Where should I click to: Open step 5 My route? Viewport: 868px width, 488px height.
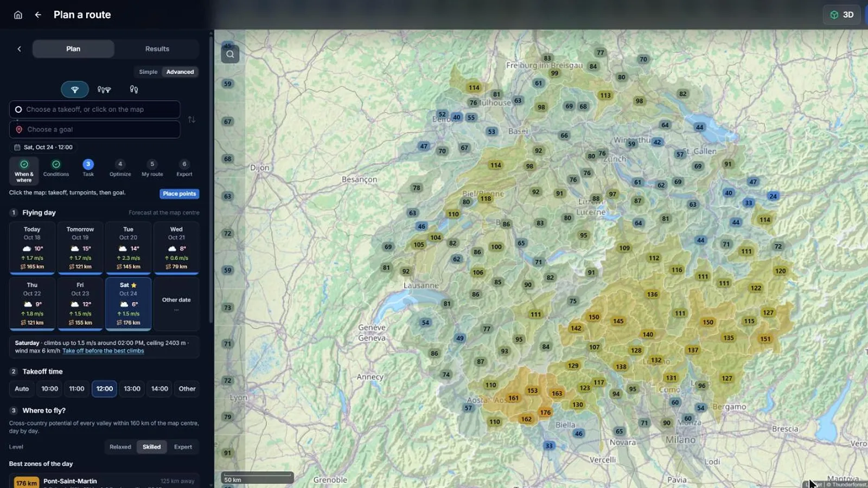click(x=152, y=168)
